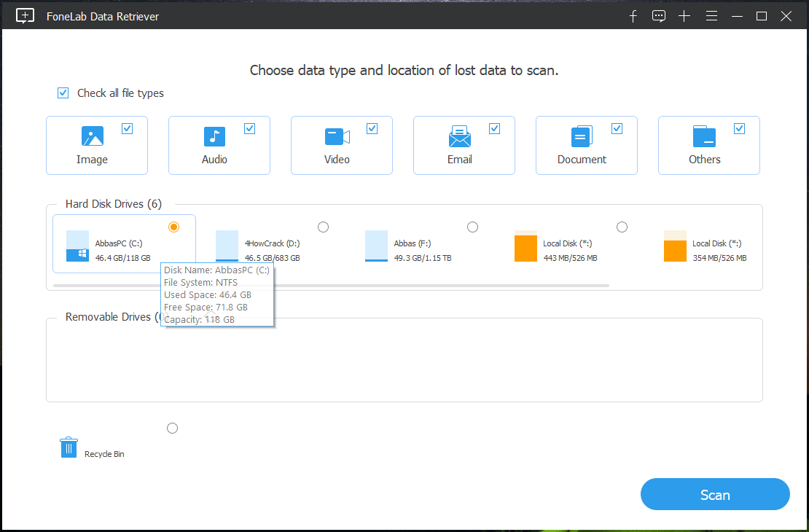The height and width of the screenshot is (532, 809).
Task: Click tooltip line "Used Space: 46.4 GB"
Action: [208, 295]
